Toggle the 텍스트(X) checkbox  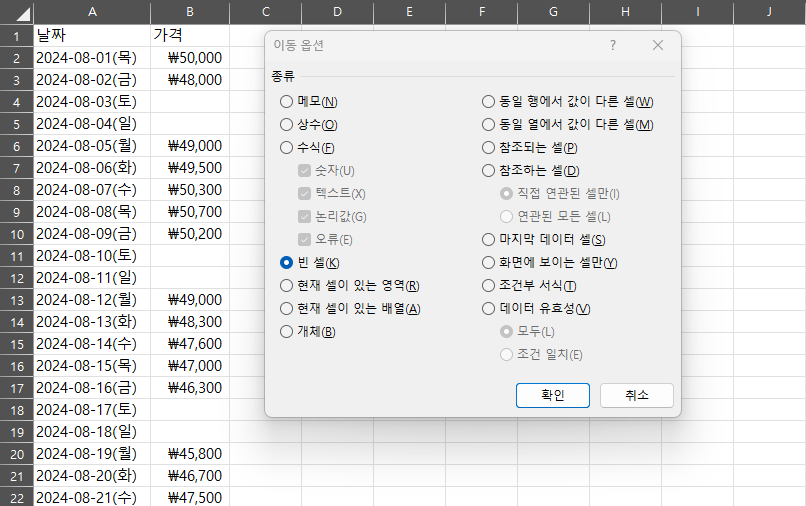pos(332,193)
